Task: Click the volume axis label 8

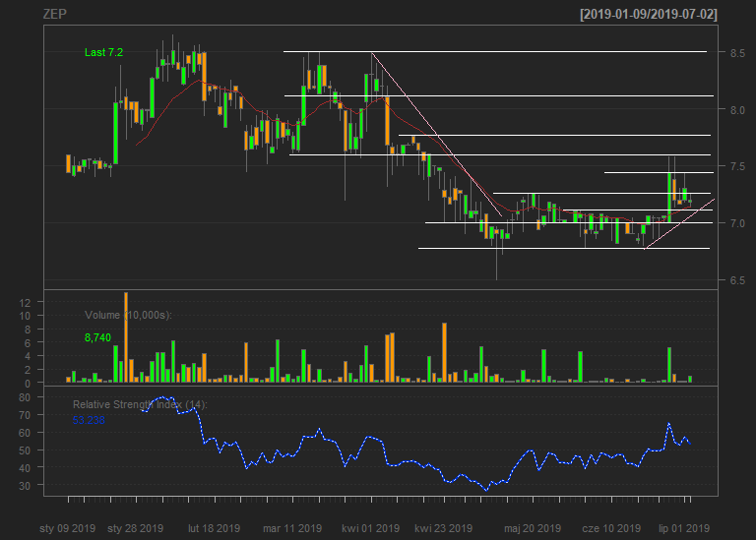Action: point(27,330)
